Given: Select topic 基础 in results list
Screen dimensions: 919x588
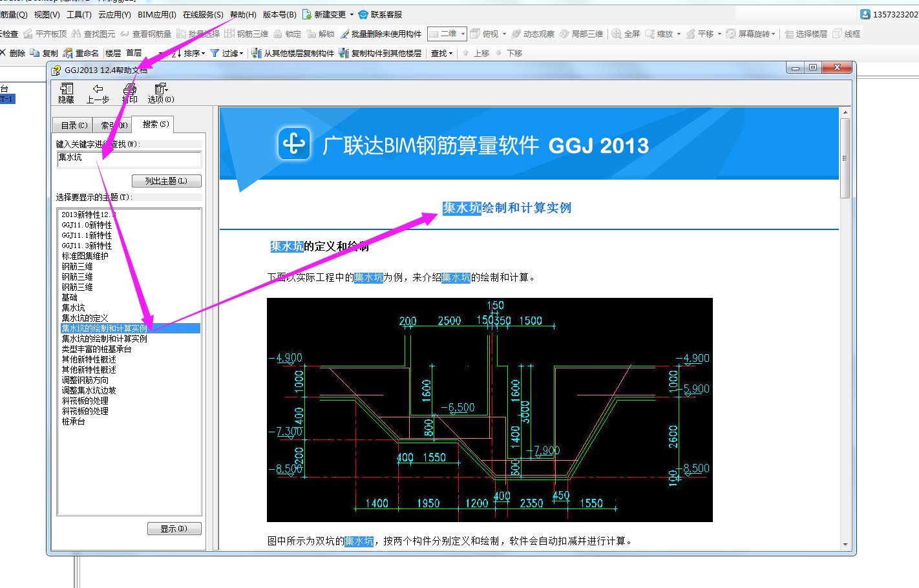Looking at the screenshot, I should point(69,297).
